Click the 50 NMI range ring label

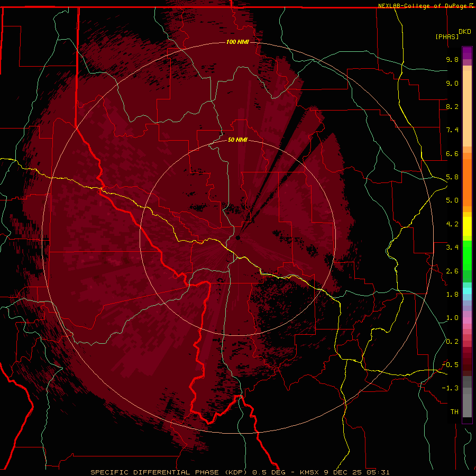pos(237,140)
